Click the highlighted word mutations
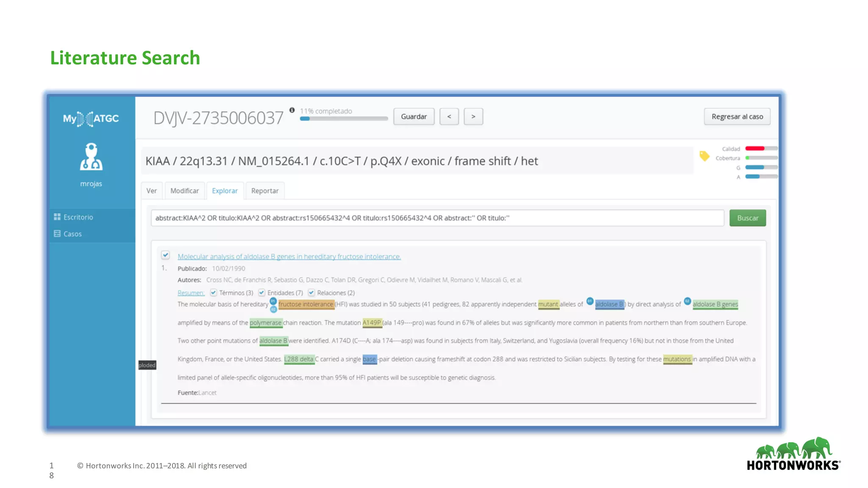 [x=677, y=359]
